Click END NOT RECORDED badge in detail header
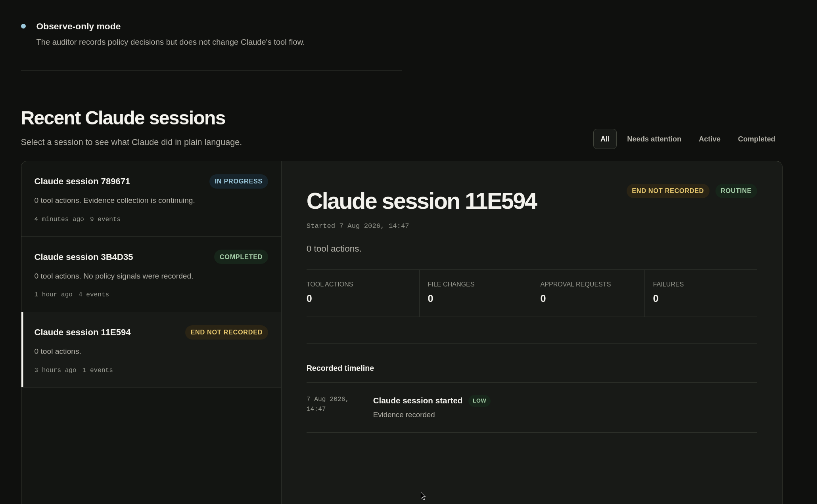Viewport: 817px width, 504px height. 667,191
